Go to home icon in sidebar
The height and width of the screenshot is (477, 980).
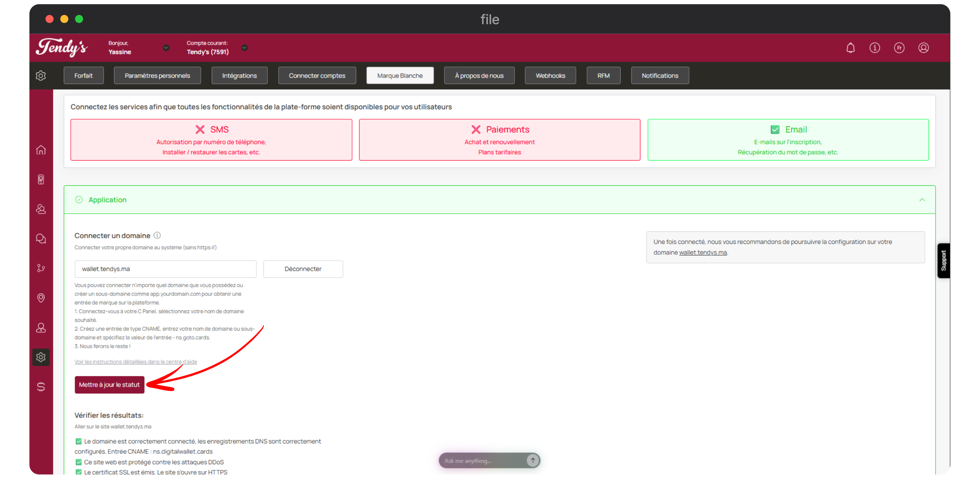pos(41,150)
